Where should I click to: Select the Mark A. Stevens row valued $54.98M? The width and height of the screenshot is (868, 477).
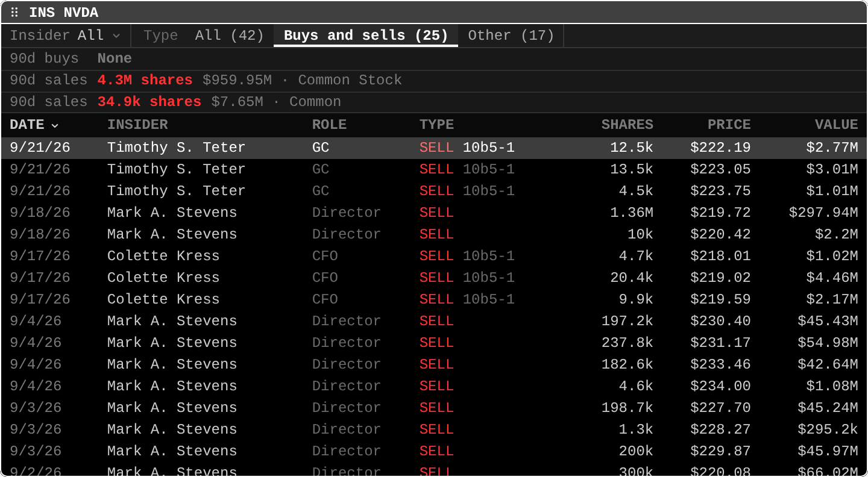pos(434,343)
